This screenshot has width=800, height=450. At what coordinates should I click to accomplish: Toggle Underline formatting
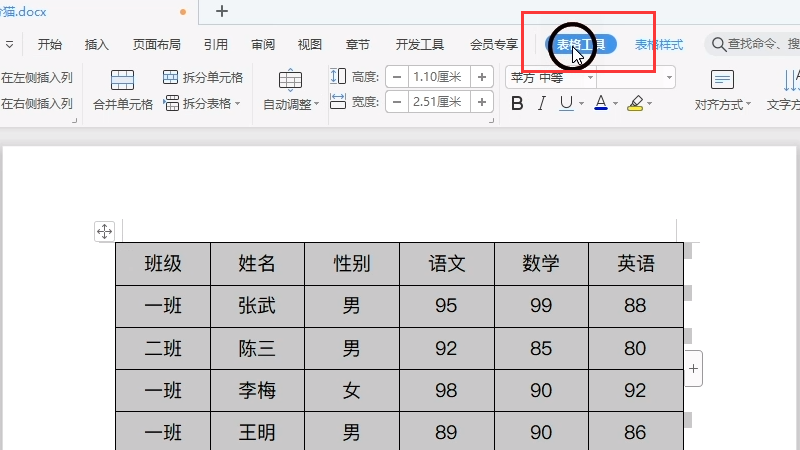(x=566, y=103)
